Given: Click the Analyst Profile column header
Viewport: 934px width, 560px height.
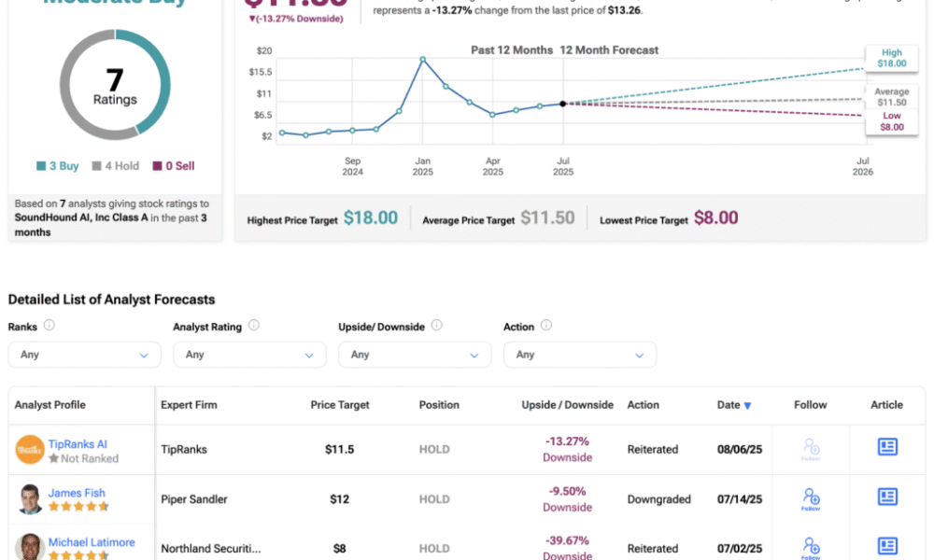Looking at the screenshot, I should pos(50,405).
